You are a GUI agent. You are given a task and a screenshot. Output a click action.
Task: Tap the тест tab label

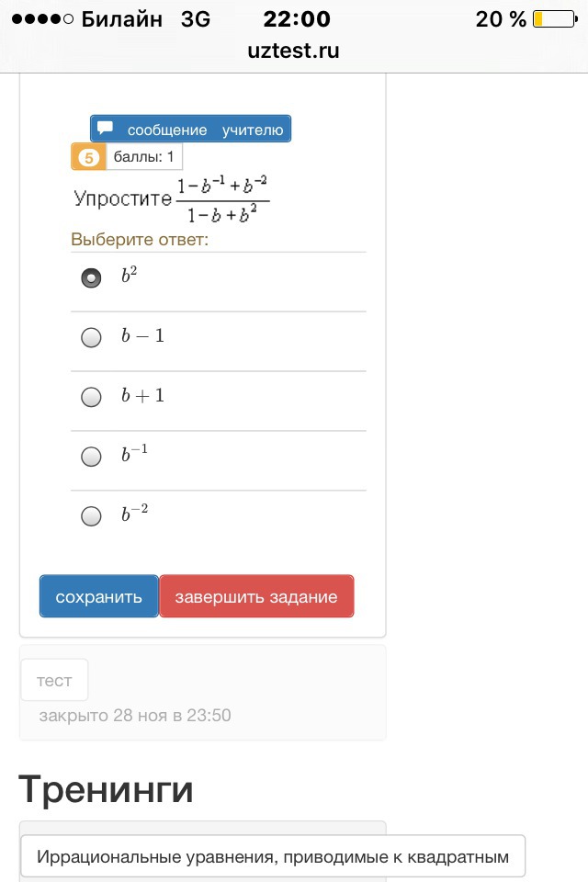tap(54, 681)
